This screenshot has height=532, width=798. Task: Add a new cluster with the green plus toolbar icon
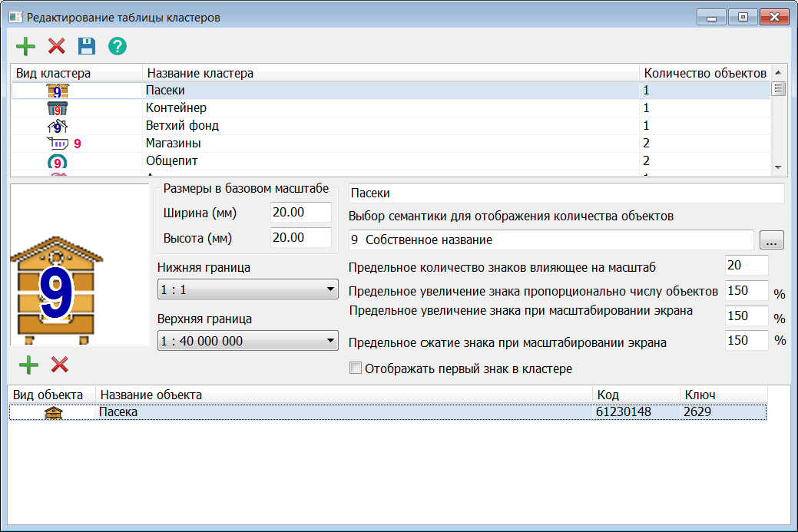25,46
